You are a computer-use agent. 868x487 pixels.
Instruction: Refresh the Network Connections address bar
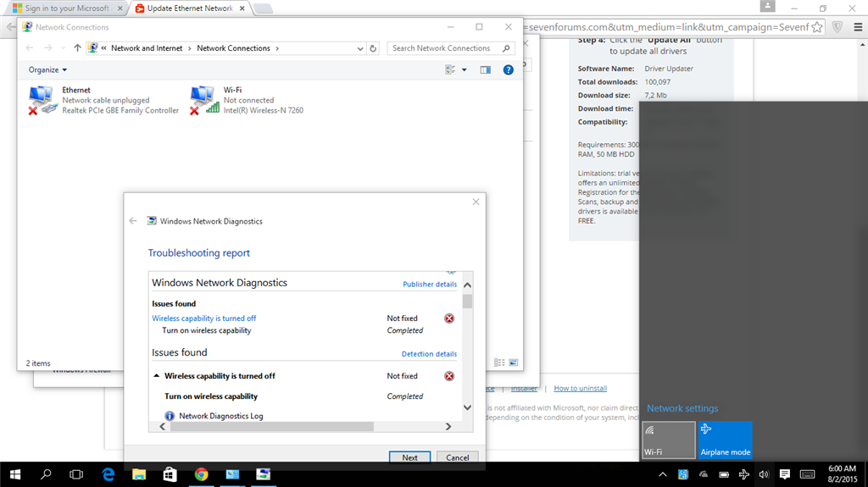pyautogui.click(x=373, y=48)
